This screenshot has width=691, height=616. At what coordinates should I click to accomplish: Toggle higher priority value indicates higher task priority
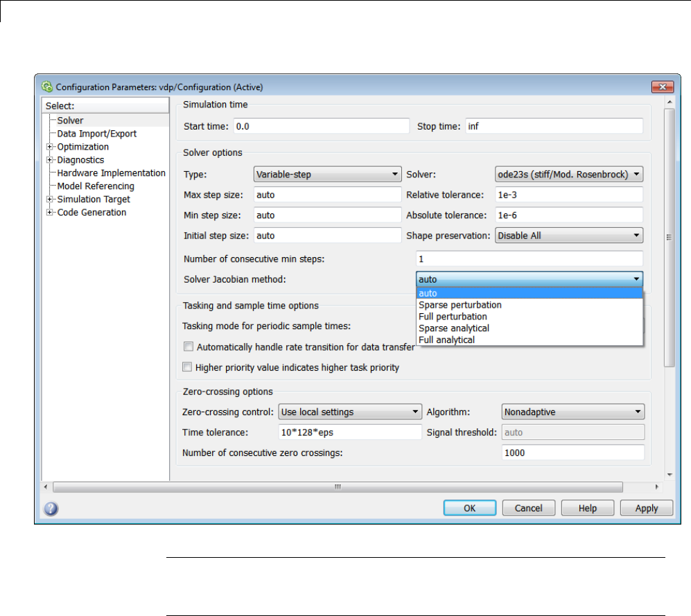tap(187, 367)
